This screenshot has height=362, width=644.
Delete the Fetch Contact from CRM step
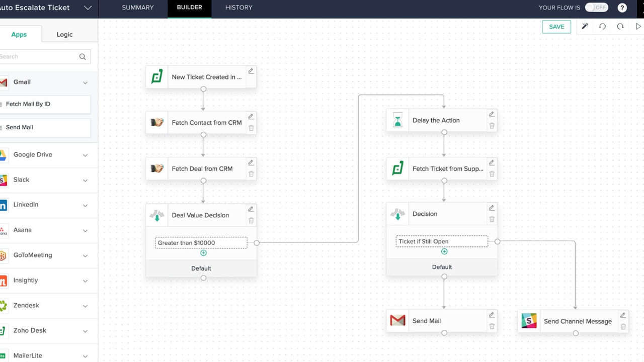[251, 128]
